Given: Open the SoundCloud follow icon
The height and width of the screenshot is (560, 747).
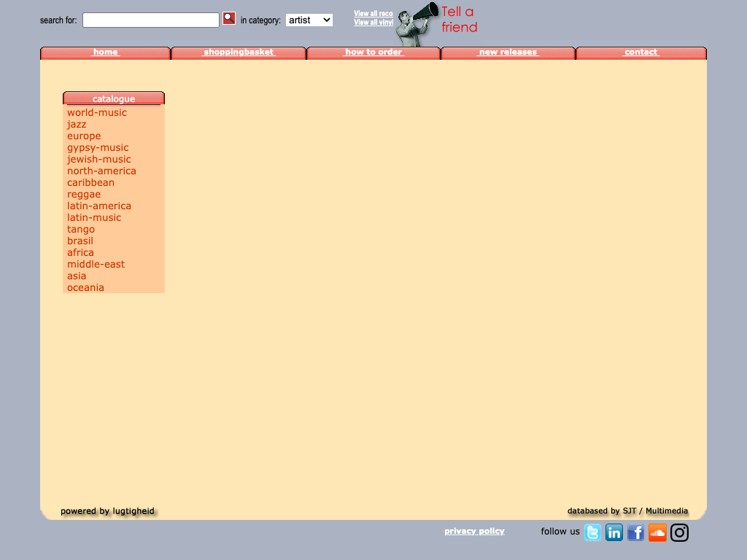Looking at the screenshot, I should pos(657,533).
